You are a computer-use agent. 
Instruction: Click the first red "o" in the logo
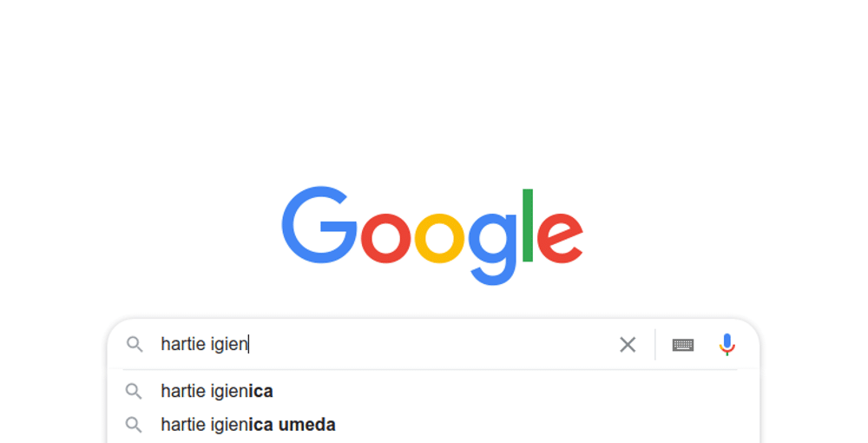(x=386, y=238)
